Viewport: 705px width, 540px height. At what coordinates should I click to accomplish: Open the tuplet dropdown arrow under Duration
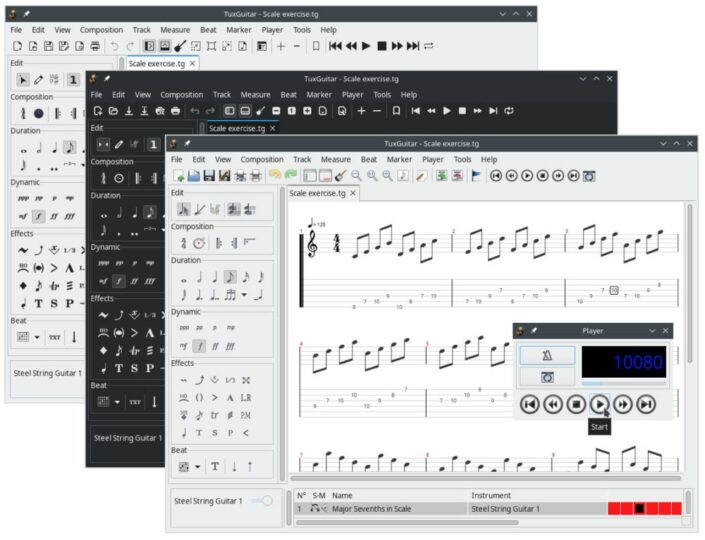click(x=243, y=295)
